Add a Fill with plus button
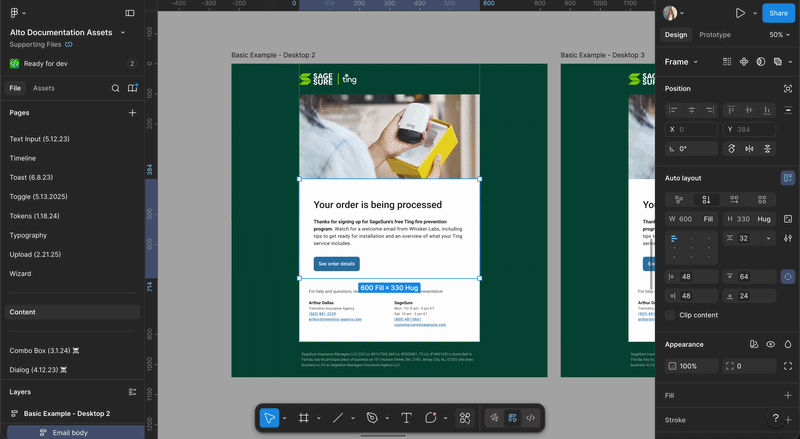The width and height of the screenshot is (800, 439). 788,396
